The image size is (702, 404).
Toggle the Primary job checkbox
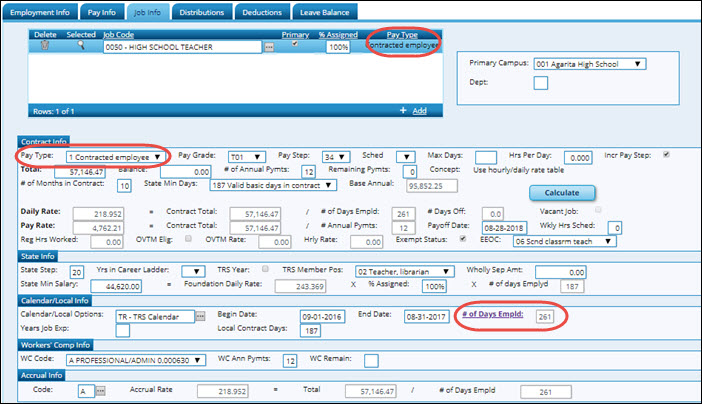tap(294, 46)
